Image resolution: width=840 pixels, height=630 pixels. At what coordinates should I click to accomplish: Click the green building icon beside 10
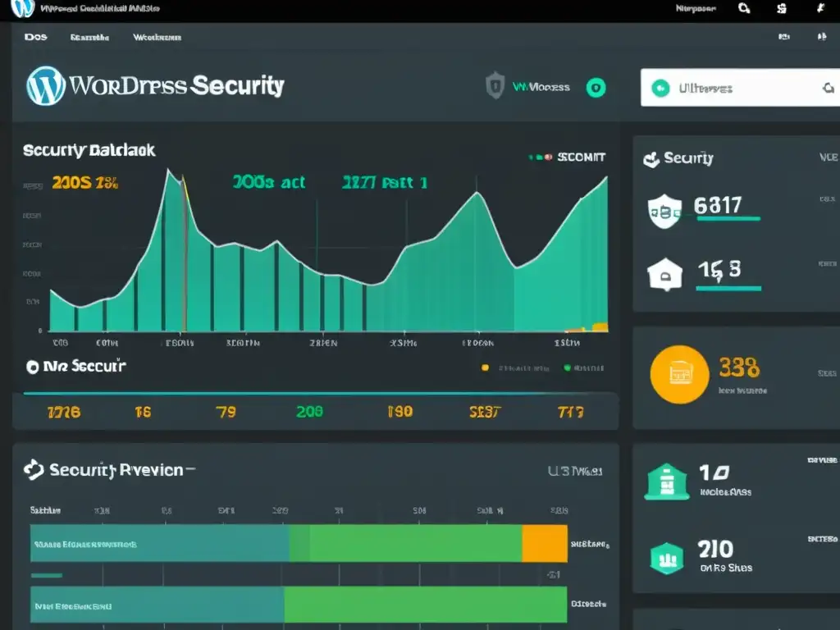[665, 482]
